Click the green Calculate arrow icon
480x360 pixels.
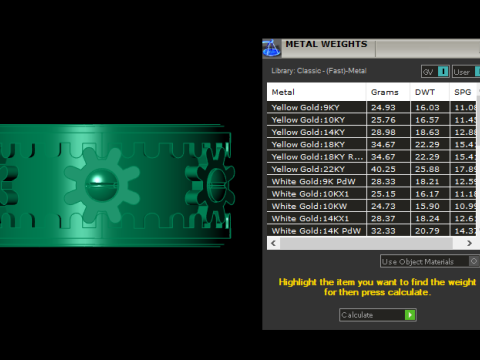[x=410, y=315]
